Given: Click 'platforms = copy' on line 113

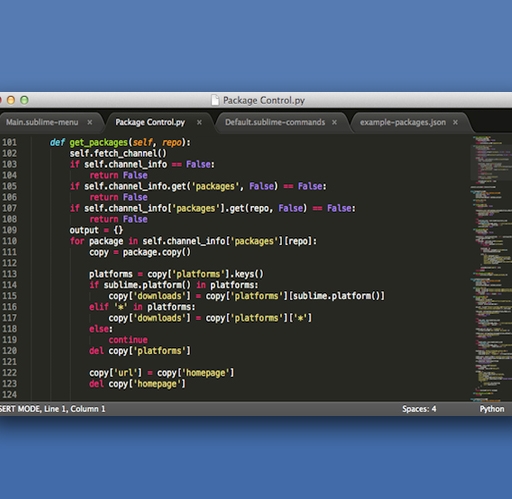Looking at the screenshot, I should 128,274.
